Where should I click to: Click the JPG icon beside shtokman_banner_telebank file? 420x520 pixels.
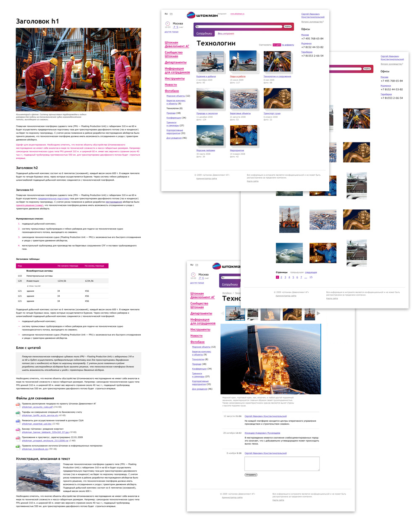coord(18,430)
